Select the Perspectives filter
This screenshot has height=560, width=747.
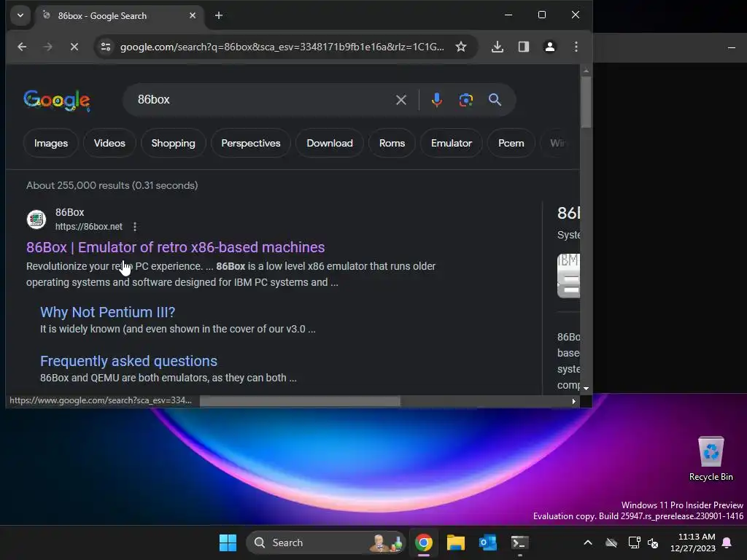251,143
